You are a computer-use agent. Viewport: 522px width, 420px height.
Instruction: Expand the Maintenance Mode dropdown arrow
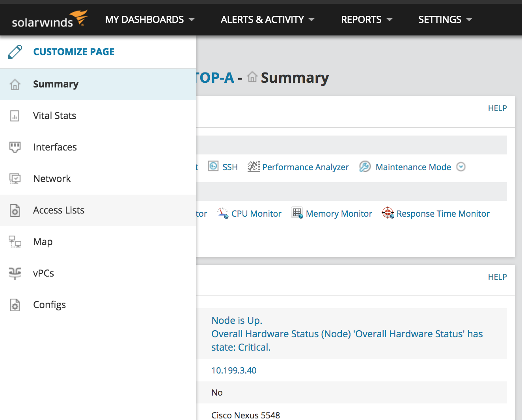[461, 167]
